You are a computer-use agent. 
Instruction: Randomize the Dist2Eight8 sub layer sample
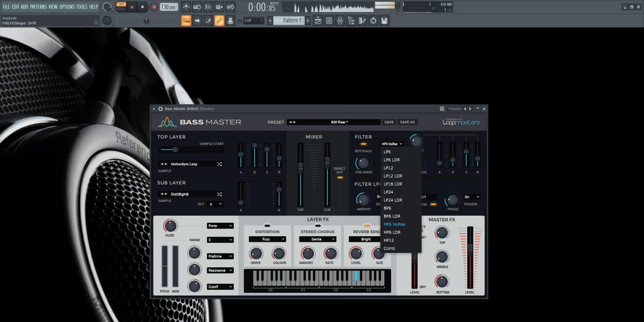pos(220,194)
